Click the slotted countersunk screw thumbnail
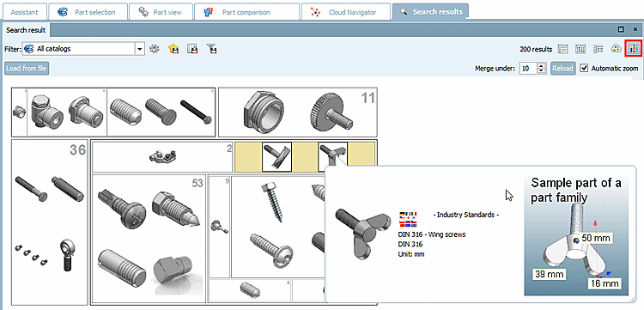 pyautogui.click(x=161, y=111)
